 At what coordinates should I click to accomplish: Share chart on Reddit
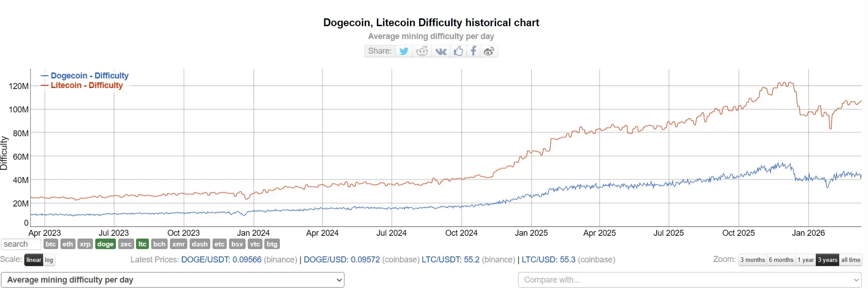click(422, 51)
